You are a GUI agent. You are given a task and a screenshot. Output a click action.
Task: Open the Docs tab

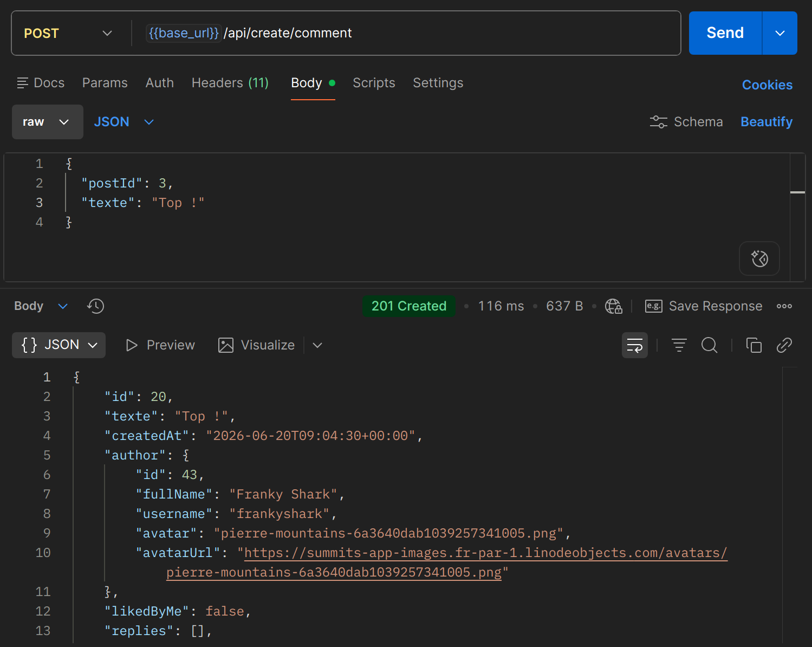[x=41, y=83]
